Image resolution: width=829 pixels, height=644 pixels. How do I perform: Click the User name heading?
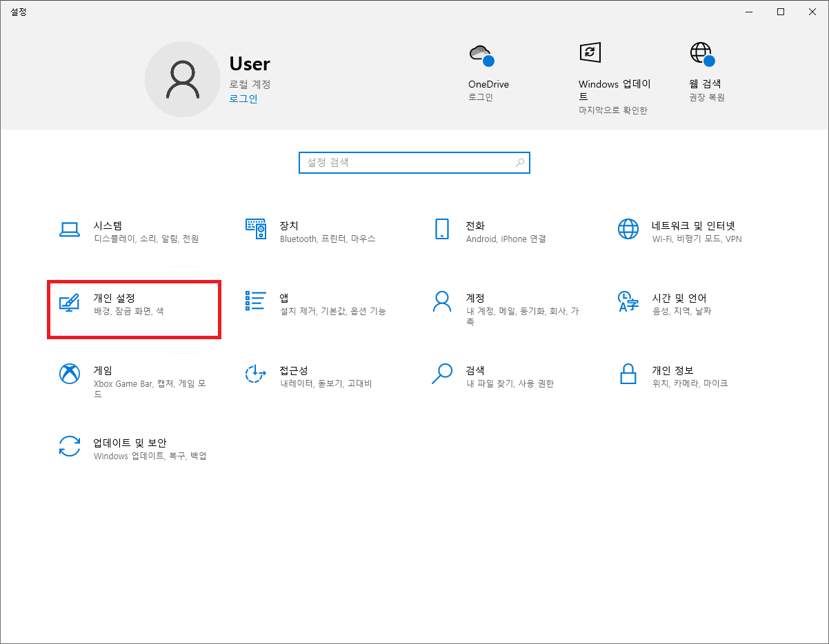pos(250,63)
